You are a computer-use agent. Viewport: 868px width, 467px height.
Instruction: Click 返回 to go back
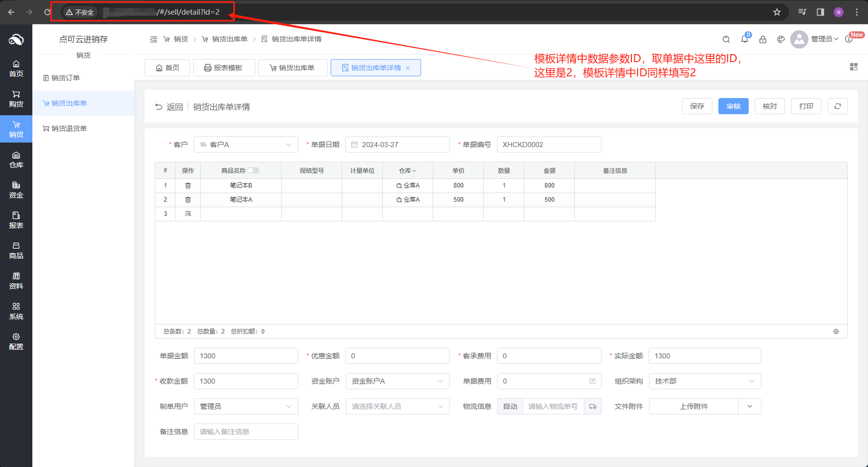pos(169,107)
